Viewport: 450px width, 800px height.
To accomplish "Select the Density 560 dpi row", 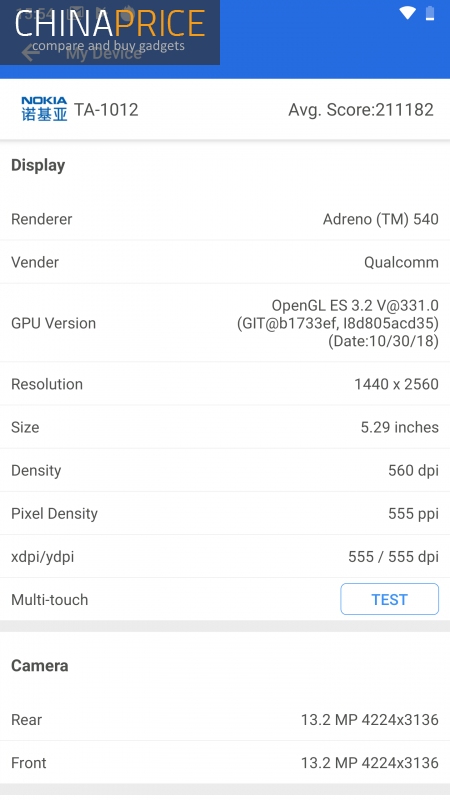I will (x=225, y=470).
